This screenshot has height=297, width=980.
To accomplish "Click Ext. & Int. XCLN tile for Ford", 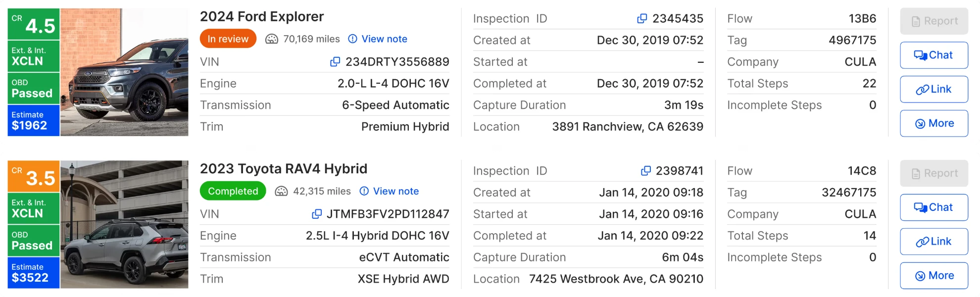I will click(x=34, y=56).
